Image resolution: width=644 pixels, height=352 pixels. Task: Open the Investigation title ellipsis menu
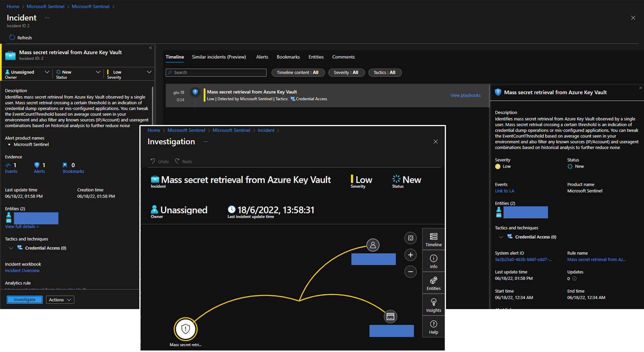(206, 142)
